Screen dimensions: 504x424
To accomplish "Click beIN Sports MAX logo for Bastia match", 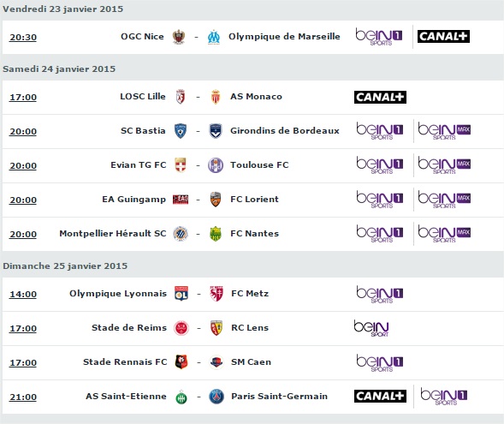I will [444, 130].
